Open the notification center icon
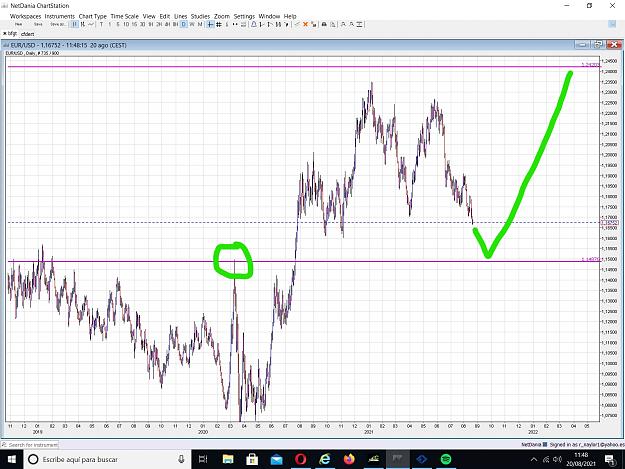This screenshot has height=469, width=625. click(x=610, y=459)
